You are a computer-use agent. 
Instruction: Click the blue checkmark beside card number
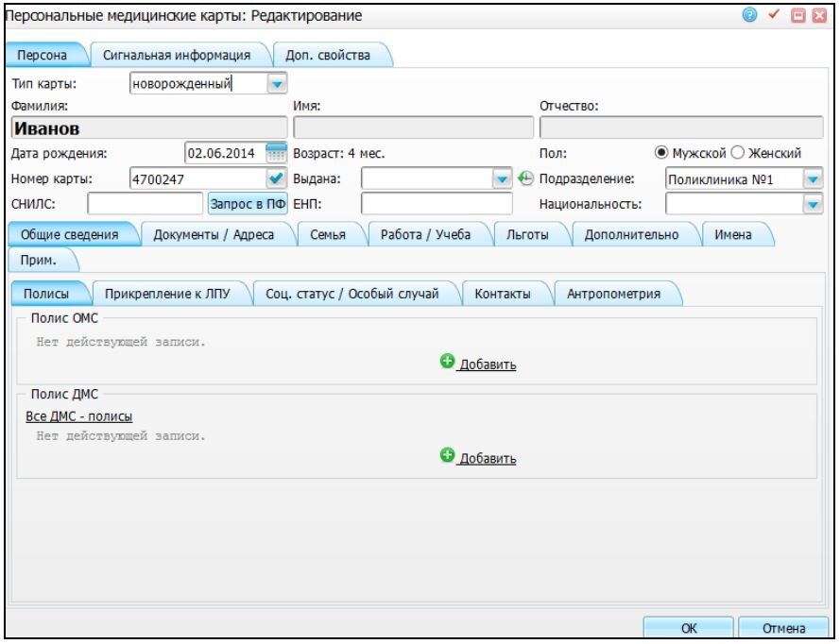(277, 178)
